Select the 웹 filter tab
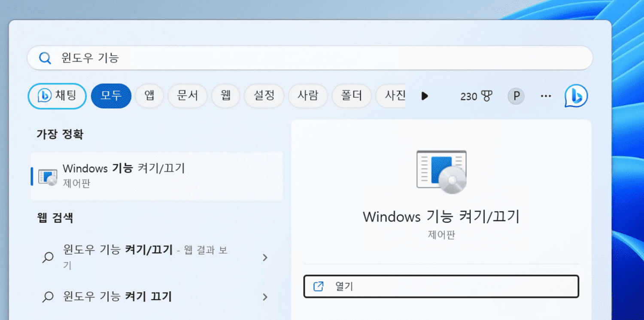This screenshot has width=644, height=320. point(226,95)
